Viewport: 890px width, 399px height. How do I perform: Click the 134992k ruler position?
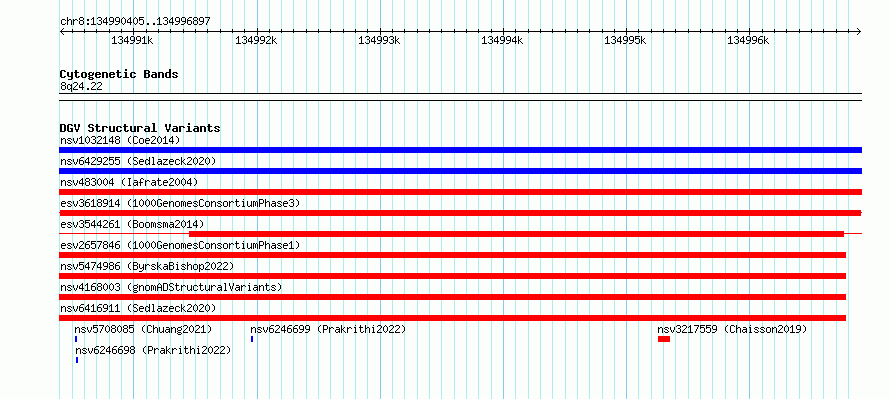click(256, 40)
